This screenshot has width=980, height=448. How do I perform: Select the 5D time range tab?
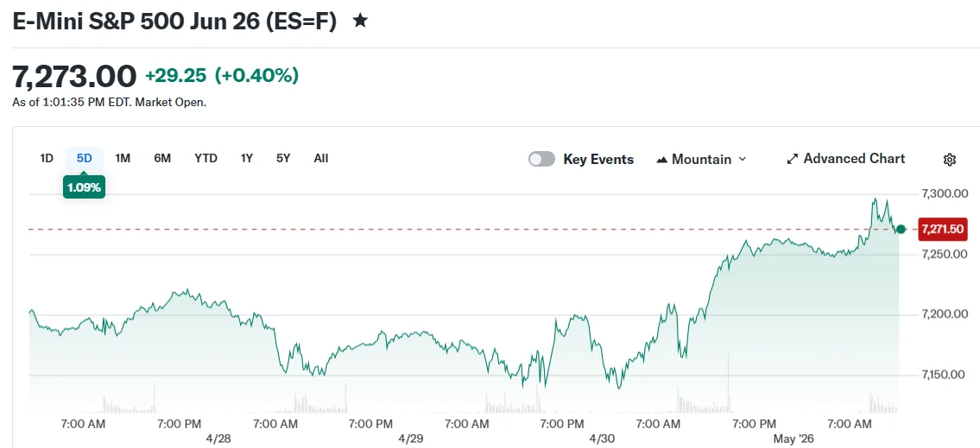click(85, 158)
